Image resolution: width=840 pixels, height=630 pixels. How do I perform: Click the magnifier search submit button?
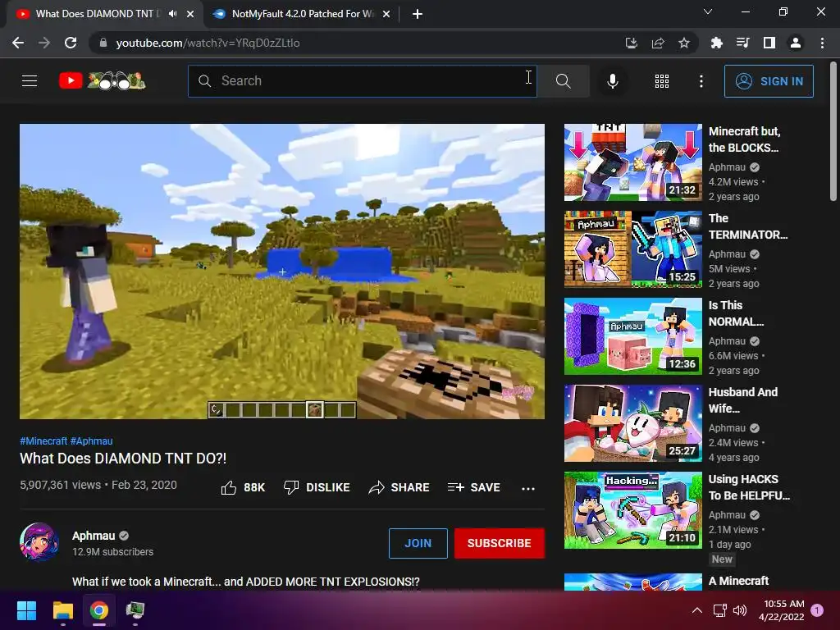pos(563,81)
